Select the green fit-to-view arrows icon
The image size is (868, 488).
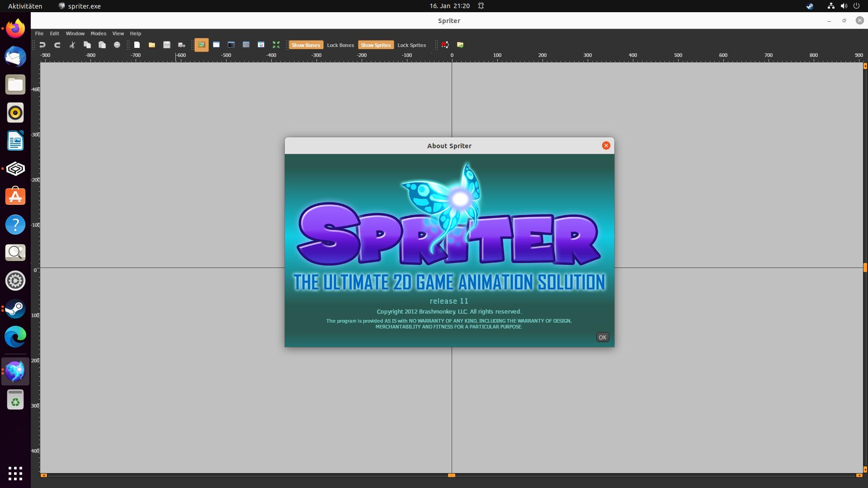[x=276, y=45]
